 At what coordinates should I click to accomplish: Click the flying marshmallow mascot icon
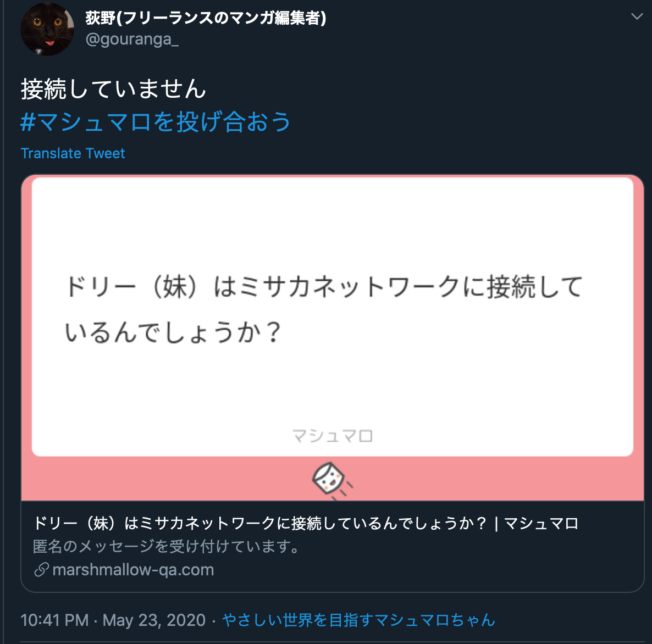[x=332, y=480]
